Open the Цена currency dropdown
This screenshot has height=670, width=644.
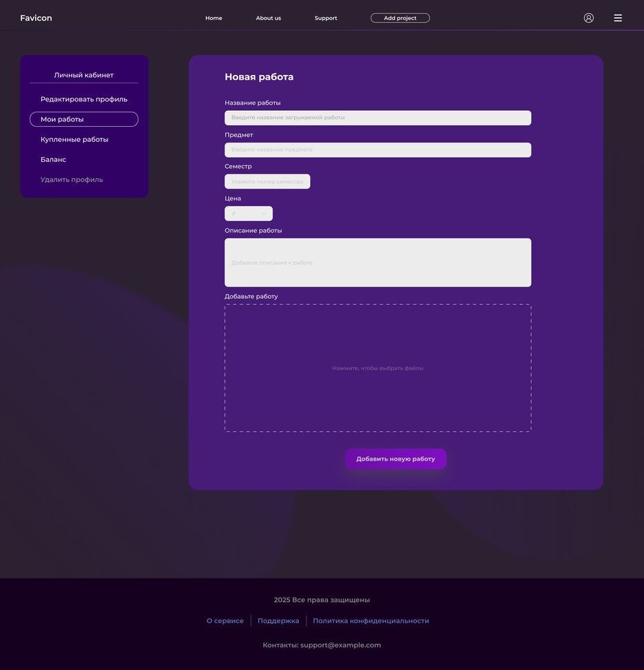(x=249, y=213)
